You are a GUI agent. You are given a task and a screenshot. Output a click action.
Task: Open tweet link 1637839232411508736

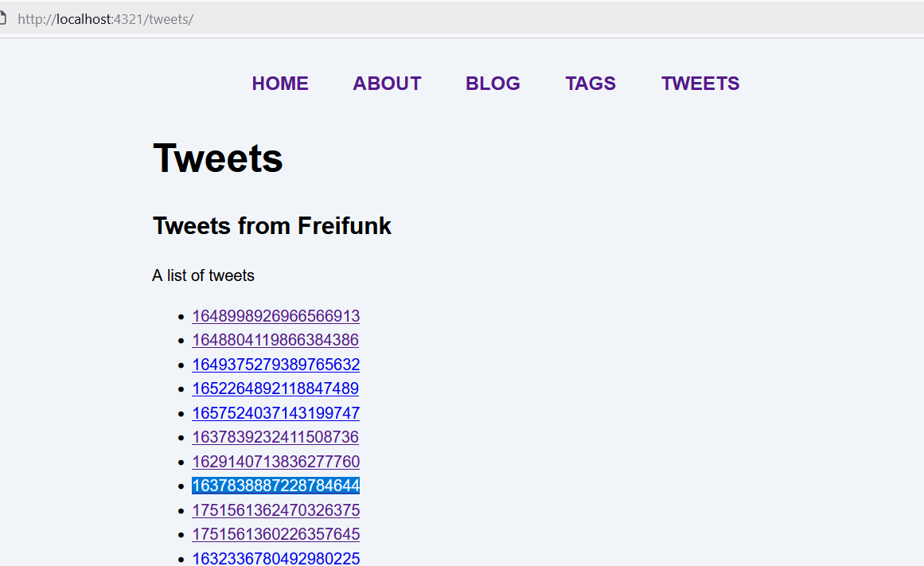[x=275, y=438]
